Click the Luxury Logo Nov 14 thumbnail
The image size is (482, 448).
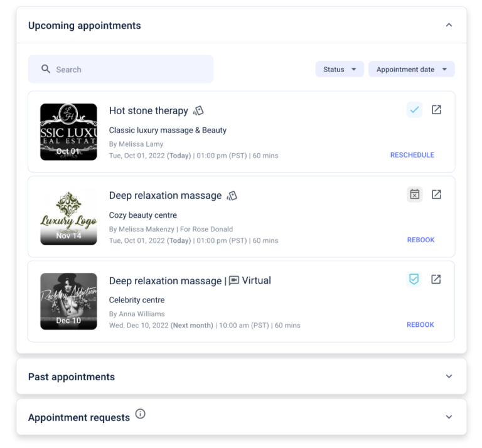coord(68,216)
